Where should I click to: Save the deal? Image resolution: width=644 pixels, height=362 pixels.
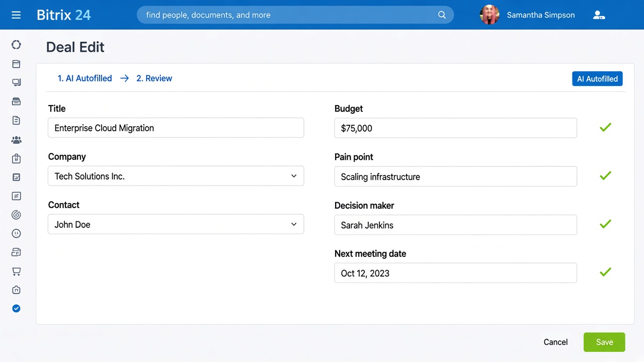[604, 342]
